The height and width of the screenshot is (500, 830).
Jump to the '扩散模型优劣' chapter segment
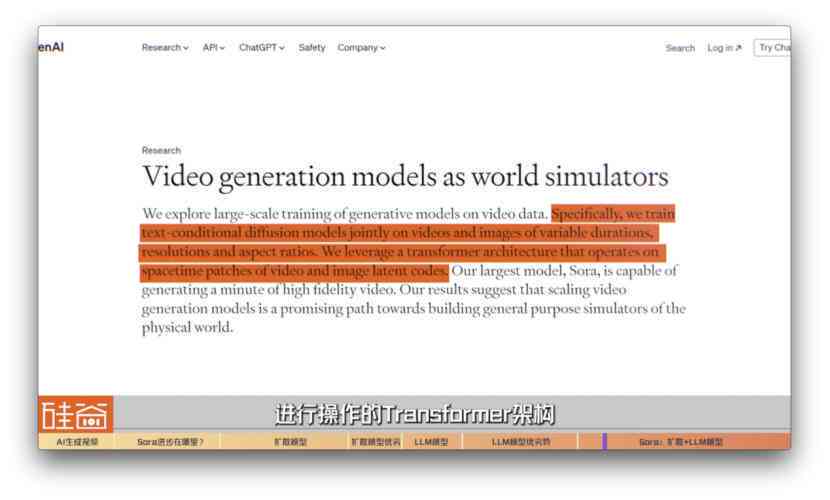[x=376, y=441]
